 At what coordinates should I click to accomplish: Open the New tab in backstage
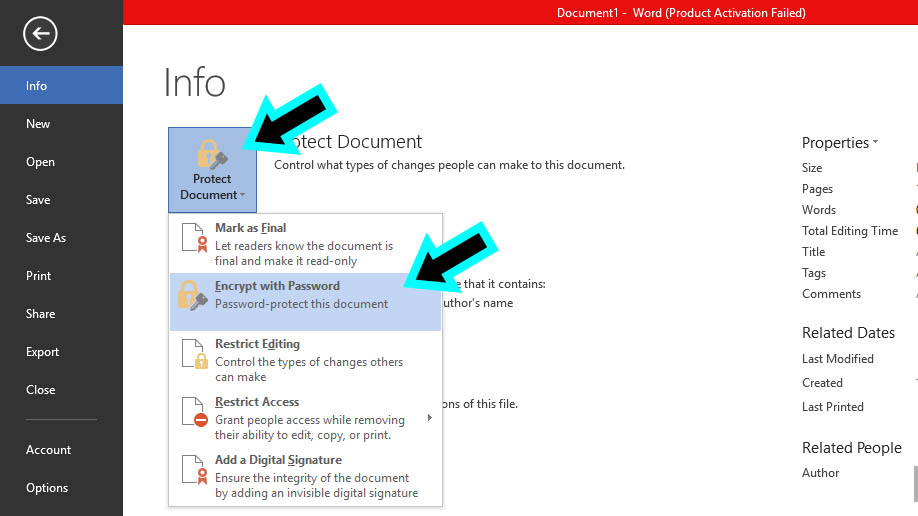click(x=38, y=124)
